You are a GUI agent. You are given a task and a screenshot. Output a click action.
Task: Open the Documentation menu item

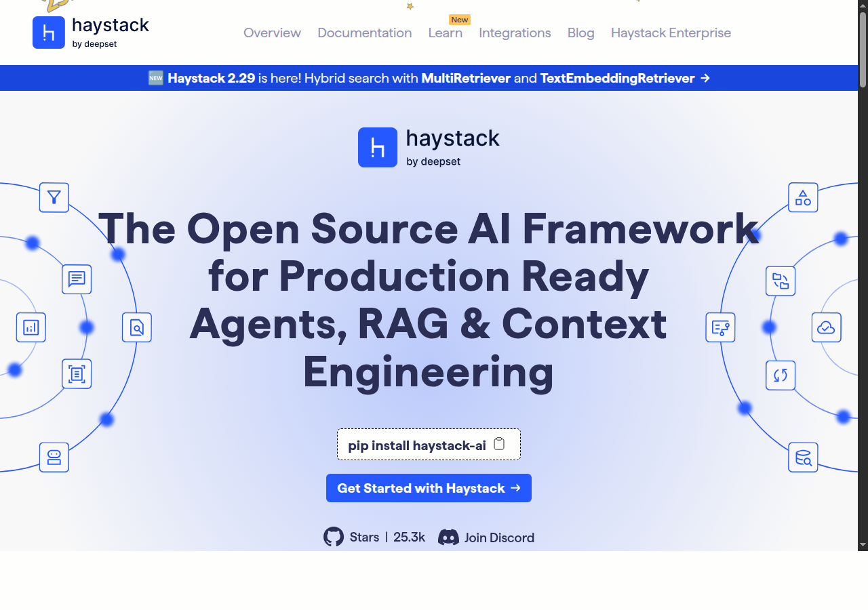pyautogui.click(x=365, y=33)
